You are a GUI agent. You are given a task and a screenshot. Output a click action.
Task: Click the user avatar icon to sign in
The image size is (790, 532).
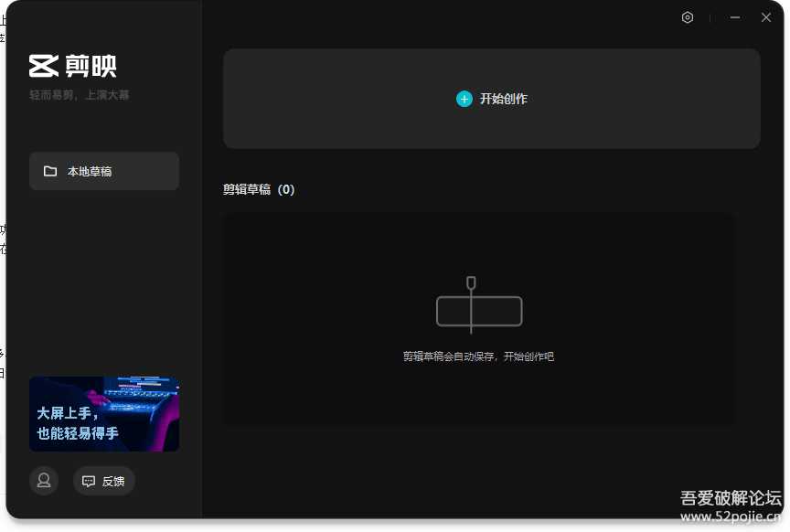pyautogui.click(x=44, y=481)
